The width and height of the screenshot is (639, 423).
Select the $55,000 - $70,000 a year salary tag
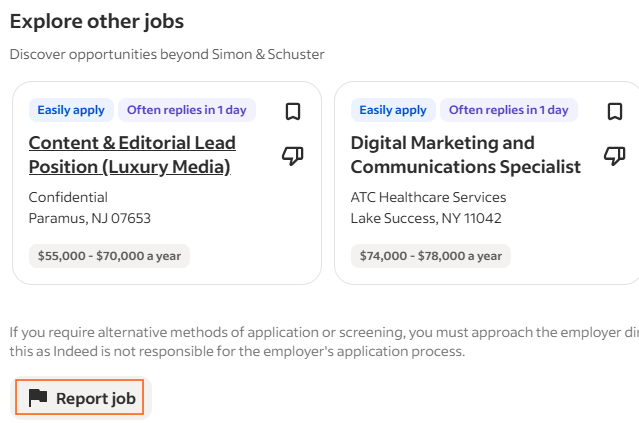(110, 256)
